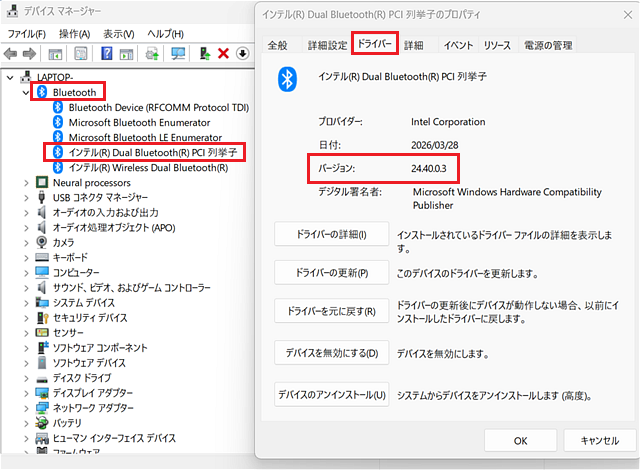Switch to the リソース tab
The image size is (640, 470).
coord(497,45)
